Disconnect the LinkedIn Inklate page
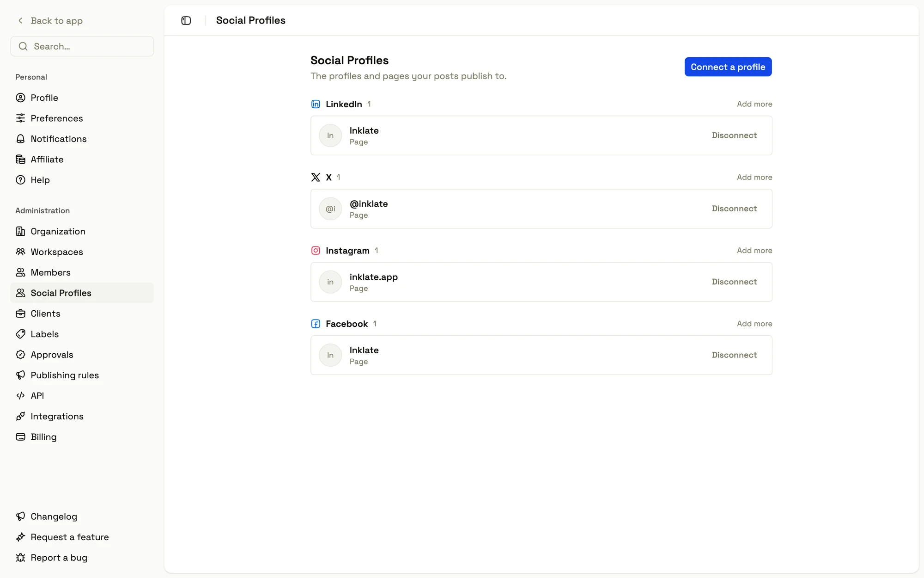This screenshot has width=924, height=578. pyautogui.click(x=734, y=135)
